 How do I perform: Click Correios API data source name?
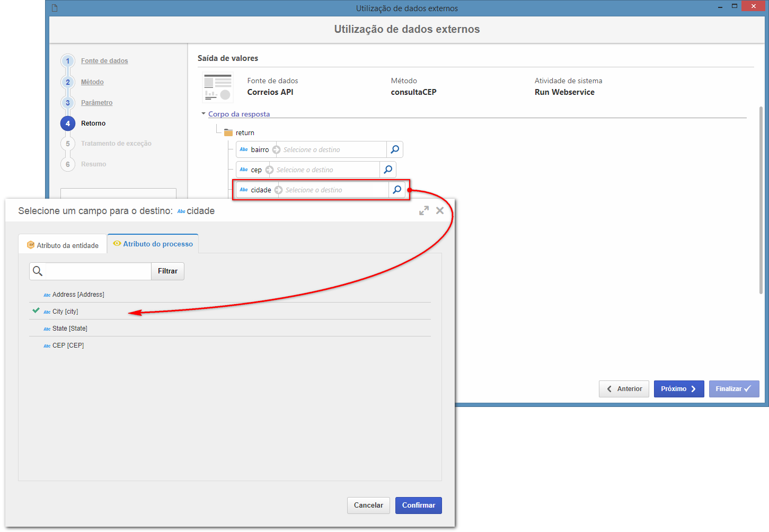(x=270, y=92)
